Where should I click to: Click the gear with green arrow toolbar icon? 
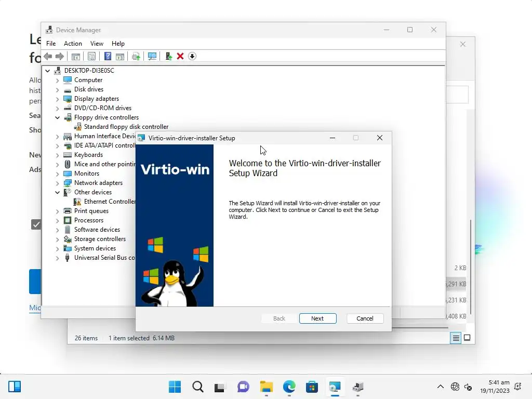point(136,56)
